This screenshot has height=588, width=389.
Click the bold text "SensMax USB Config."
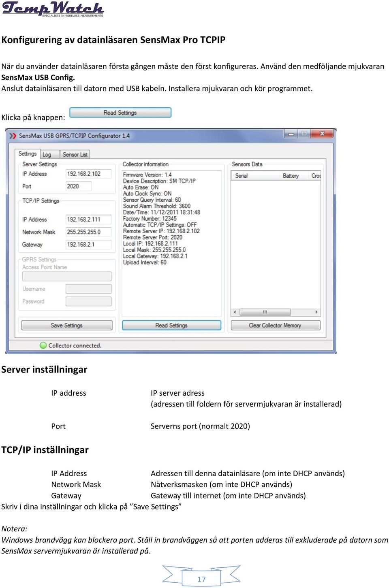point(38,77)
